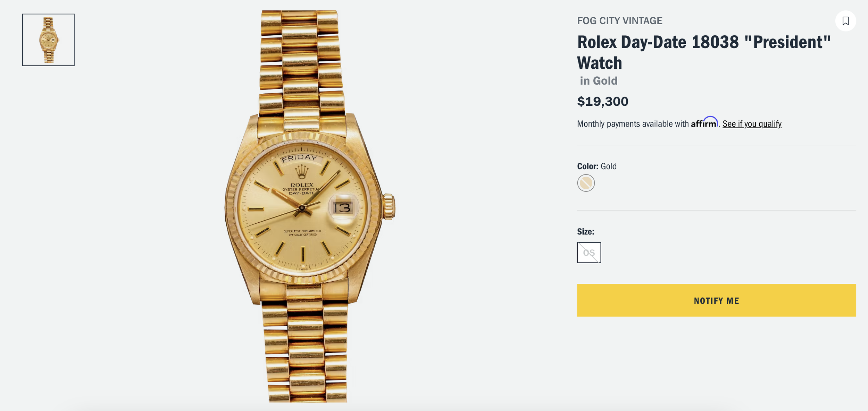Image resolution: width=868 pixels, height=411 pixels.
Task: Click the NOTIFY ME button
Action: point(716,300)
